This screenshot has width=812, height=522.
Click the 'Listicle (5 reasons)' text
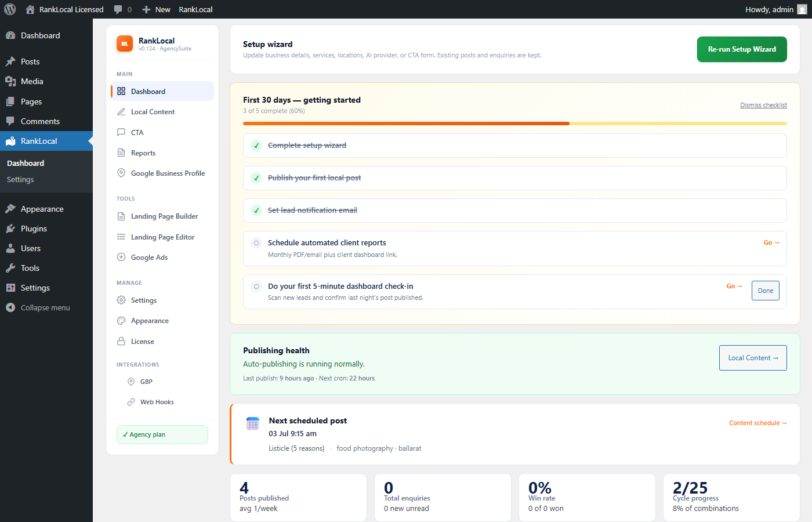coord(296,448)
